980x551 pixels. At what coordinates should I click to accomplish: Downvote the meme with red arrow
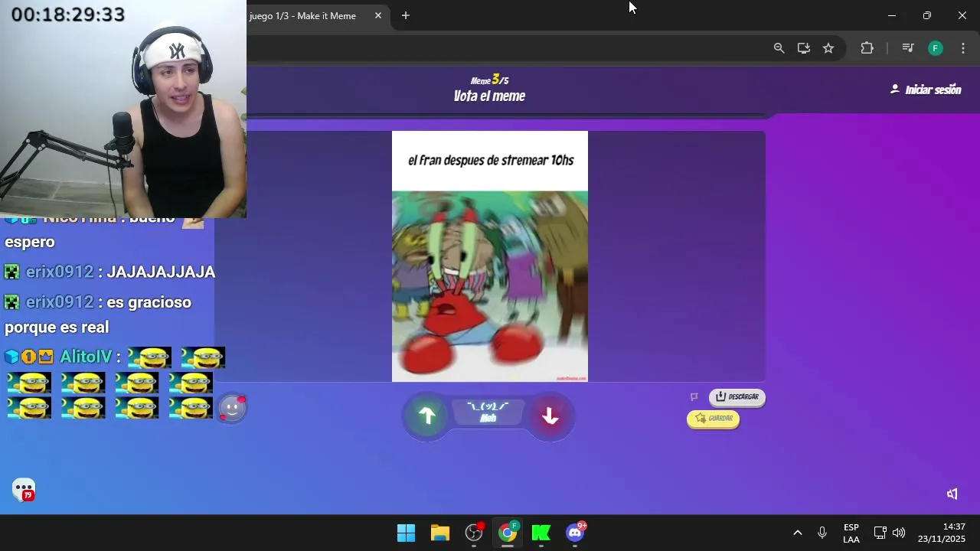point(550,416)
